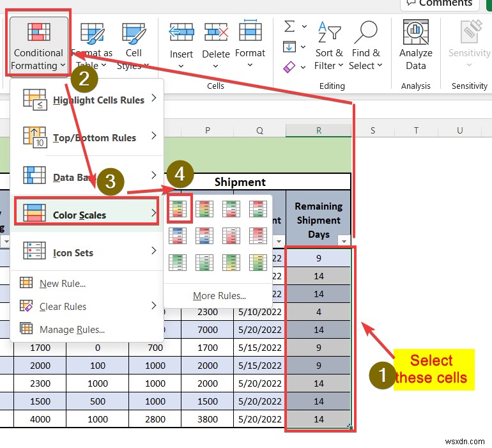The image size is (492, 448).
Task: Open the Remaining Shipment Days filter dropdown
Action: (x=344, y=241)
